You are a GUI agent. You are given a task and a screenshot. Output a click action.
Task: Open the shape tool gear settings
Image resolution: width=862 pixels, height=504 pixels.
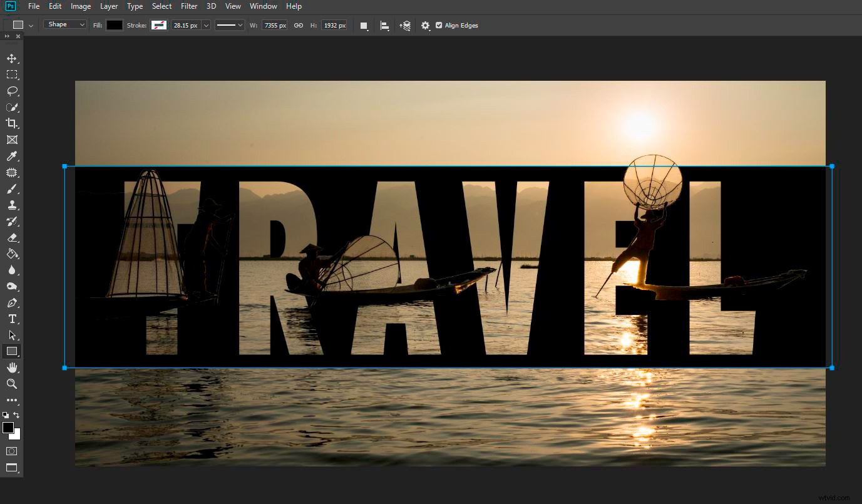coord(425,25)
